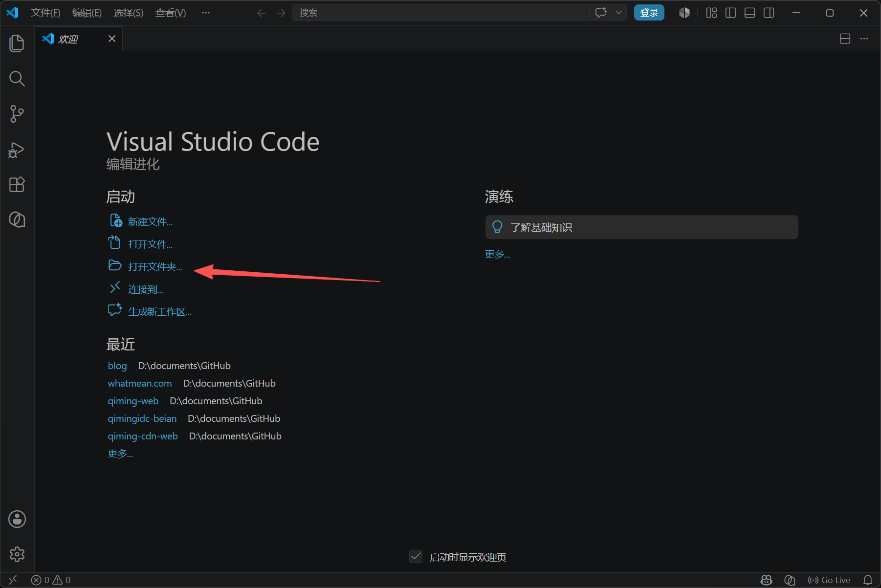This screenshot has height=588, width=881.
Task: Expand the hidden menus with the ellipsis
Action: [206, 13]
